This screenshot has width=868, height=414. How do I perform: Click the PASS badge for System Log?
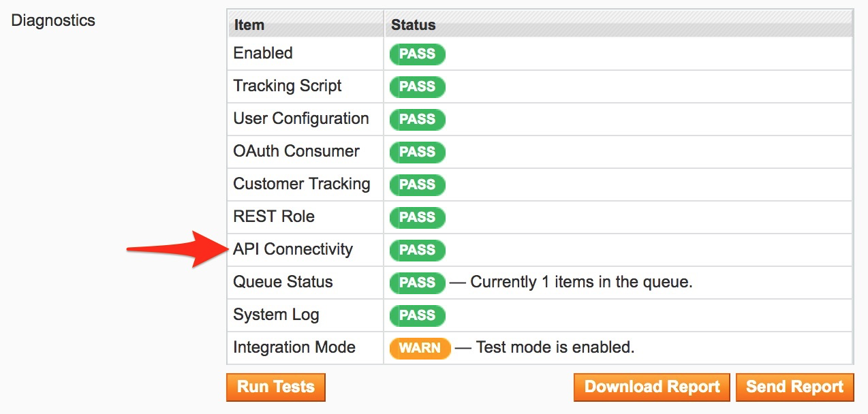(x=418, y=316)
